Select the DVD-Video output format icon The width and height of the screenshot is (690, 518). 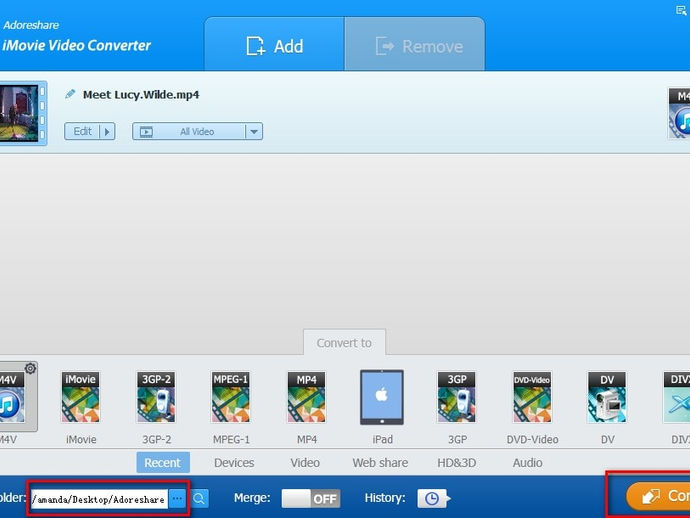(532, 397)
